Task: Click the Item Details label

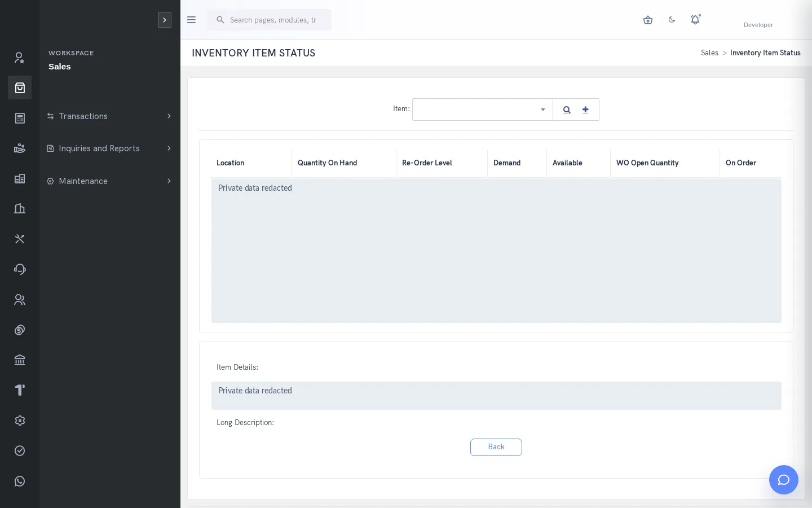Action: click(237, 367)
